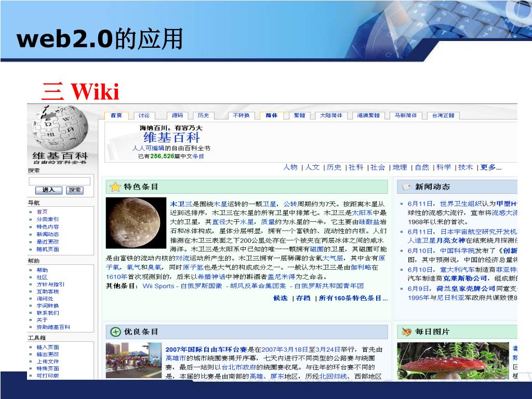Click the 存档 link
532x399 pixels.
tap(303, 298)
